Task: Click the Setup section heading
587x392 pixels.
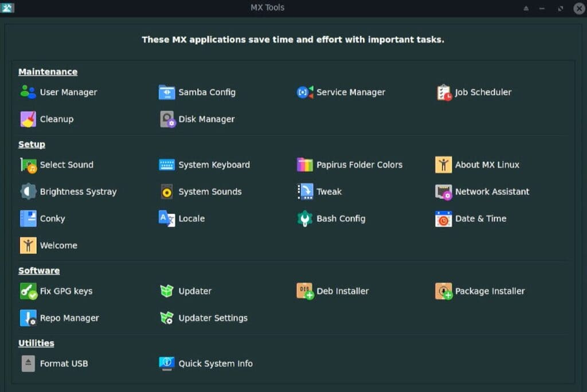Action: [x=32, y=144]
